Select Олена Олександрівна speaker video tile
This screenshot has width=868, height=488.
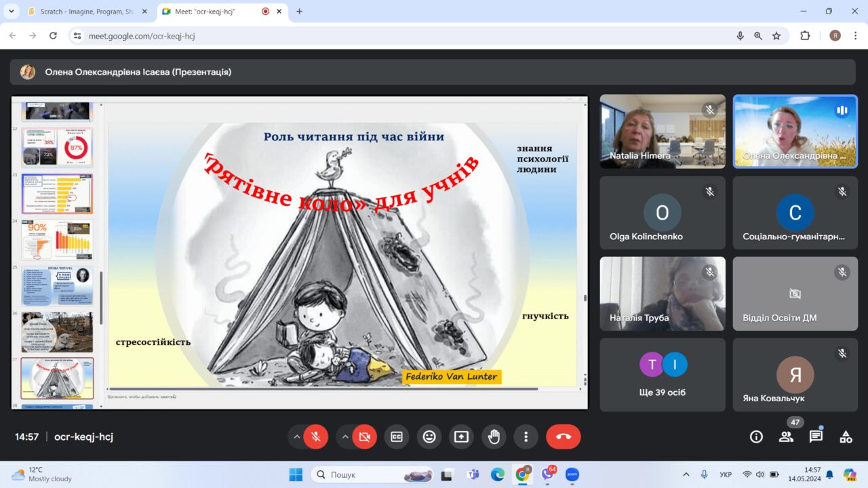[x=795, y=131]
